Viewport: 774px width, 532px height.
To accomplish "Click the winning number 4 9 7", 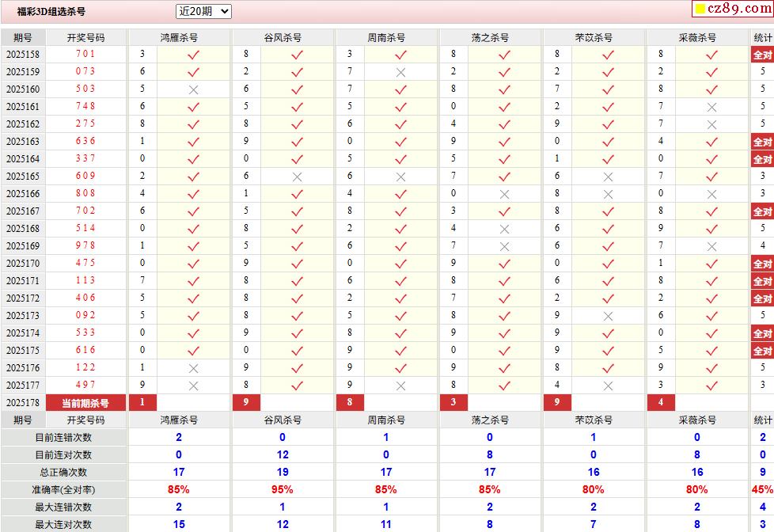I will point(85,385).
